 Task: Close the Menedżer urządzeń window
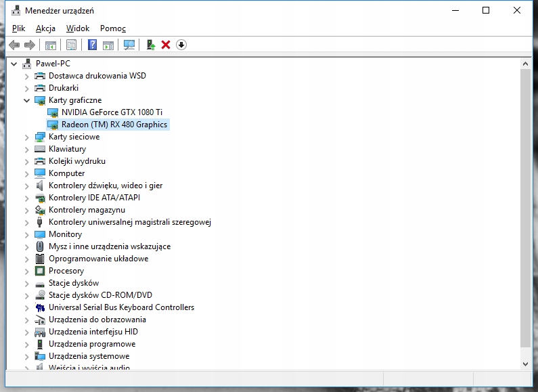point(517,11)
